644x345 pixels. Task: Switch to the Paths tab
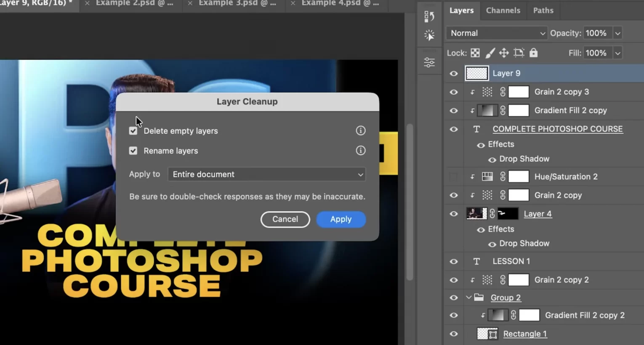click(543, 11)
